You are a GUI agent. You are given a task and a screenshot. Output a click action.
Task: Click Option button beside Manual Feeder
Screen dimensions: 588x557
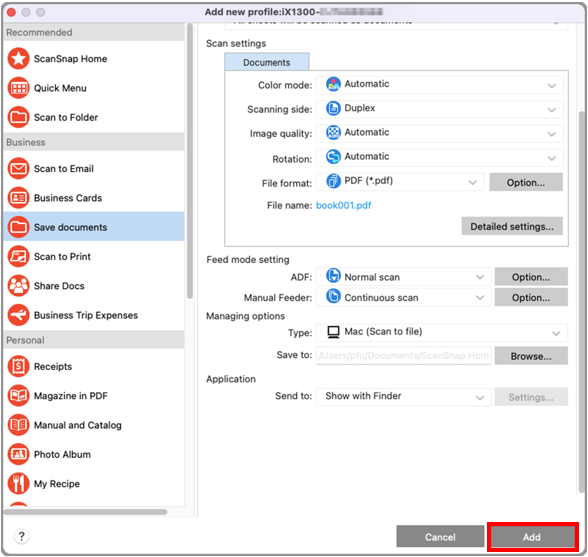(x=531, y=297)
